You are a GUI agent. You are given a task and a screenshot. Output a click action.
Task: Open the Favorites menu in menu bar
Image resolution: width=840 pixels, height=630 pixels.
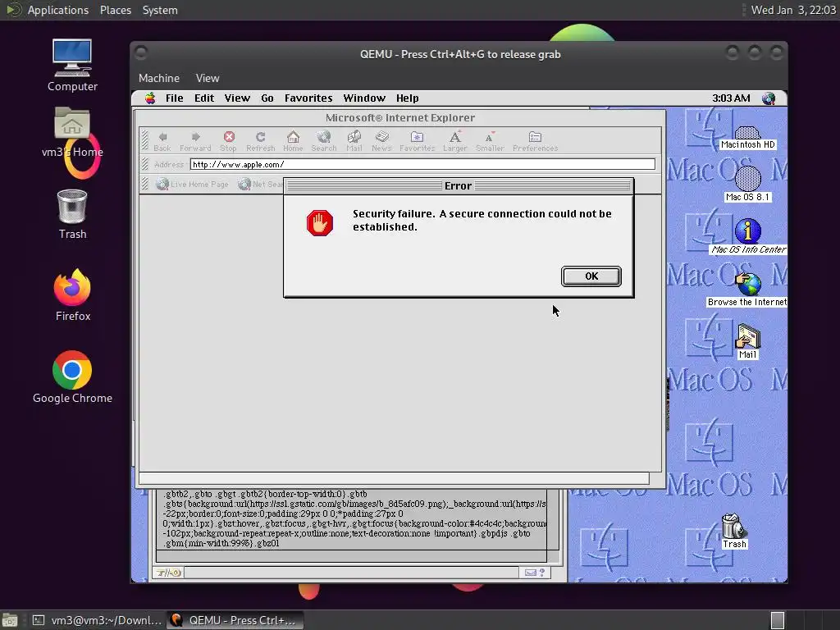click(x=308, y=98)
